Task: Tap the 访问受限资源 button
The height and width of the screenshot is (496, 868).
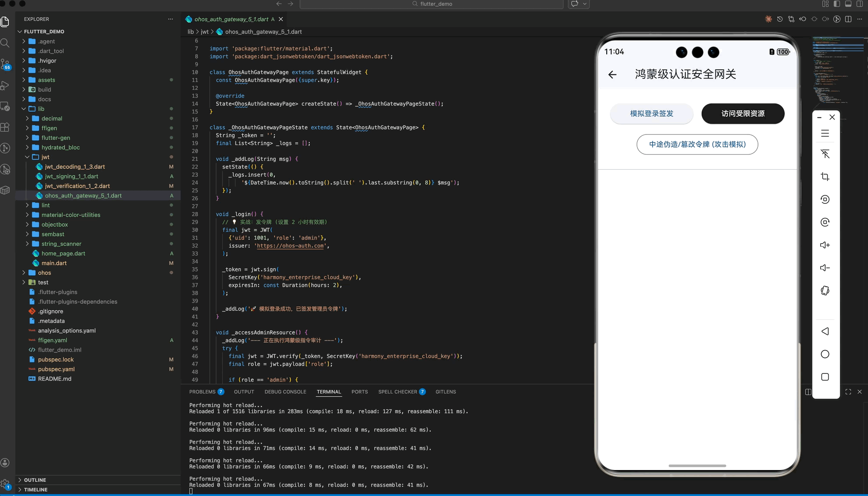Action: pyautogui.click(x=743, y=113)
